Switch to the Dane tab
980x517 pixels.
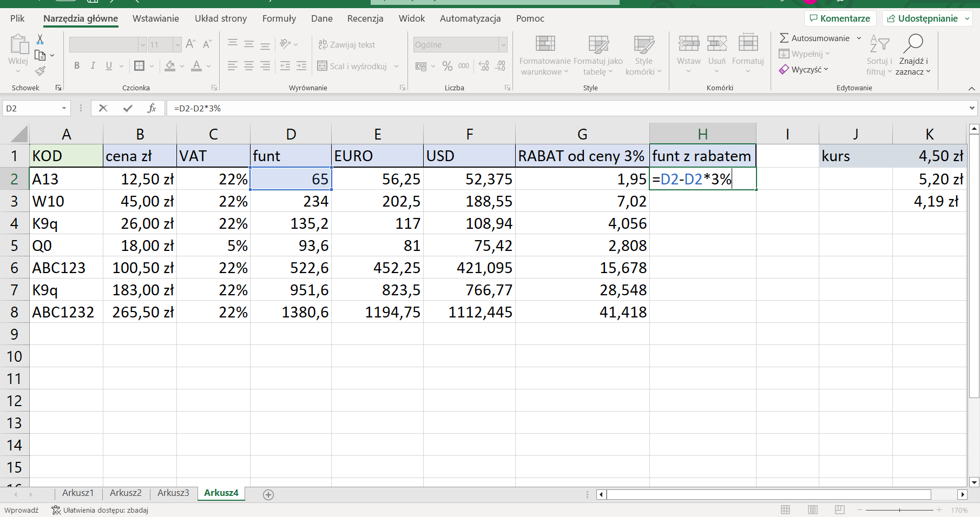pos(322,18)
